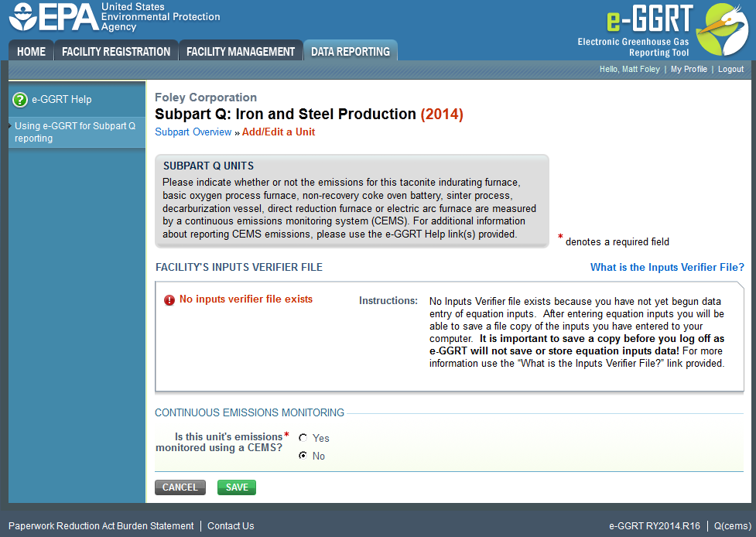
Task: Open the FACILITY REGISTRATION tab
Action: click(x=116, y=51)
